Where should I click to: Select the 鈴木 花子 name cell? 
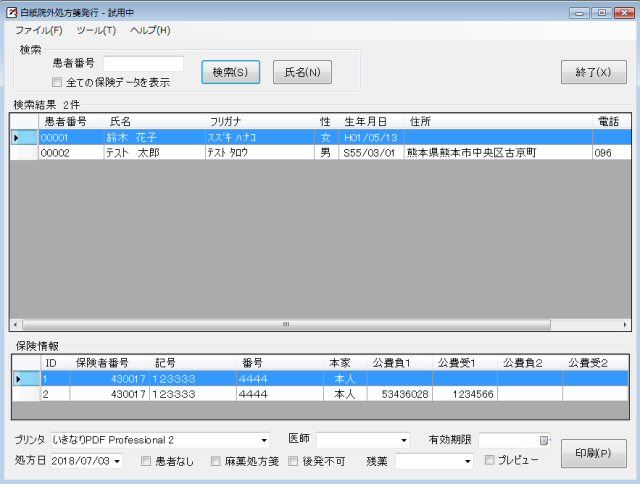[155, 137]
